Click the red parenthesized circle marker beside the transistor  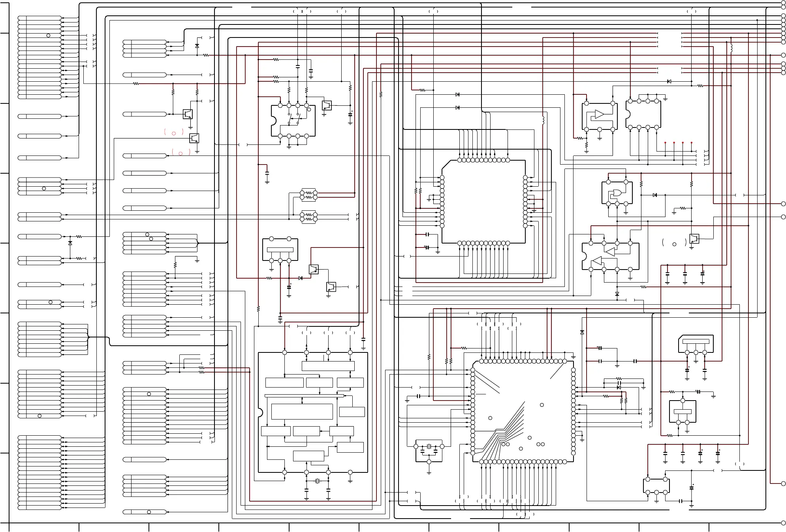click(x=174, y=133)
